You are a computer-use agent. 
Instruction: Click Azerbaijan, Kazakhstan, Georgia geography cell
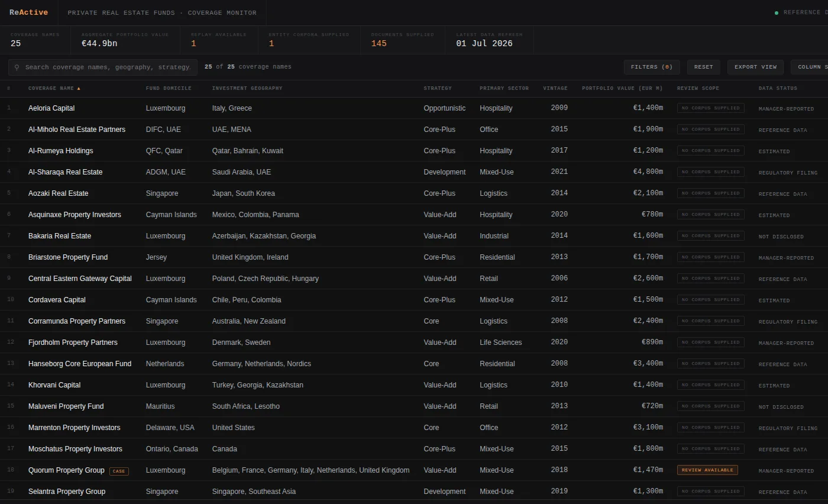264,236
